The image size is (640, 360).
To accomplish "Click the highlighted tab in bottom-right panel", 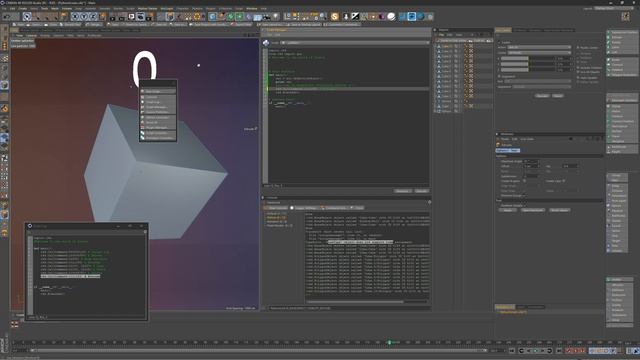I will [x=505, y=307].
